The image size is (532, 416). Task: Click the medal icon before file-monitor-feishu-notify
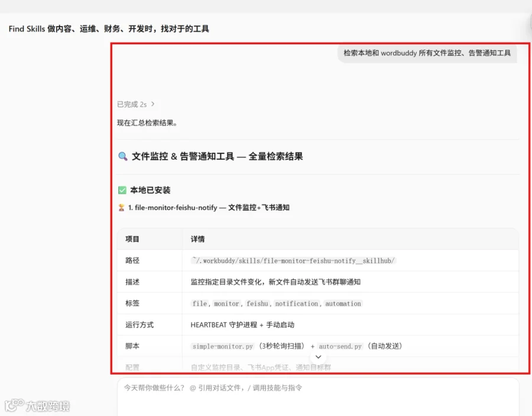tap(121, 207)
